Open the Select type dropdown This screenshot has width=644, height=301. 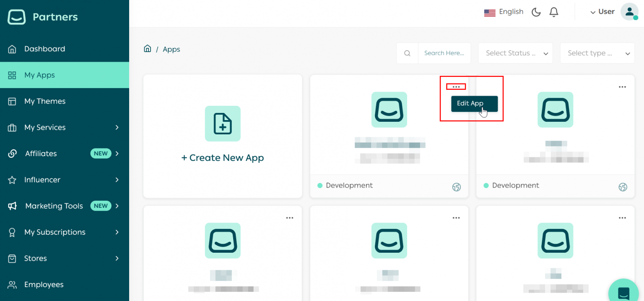tap(597, 53)
